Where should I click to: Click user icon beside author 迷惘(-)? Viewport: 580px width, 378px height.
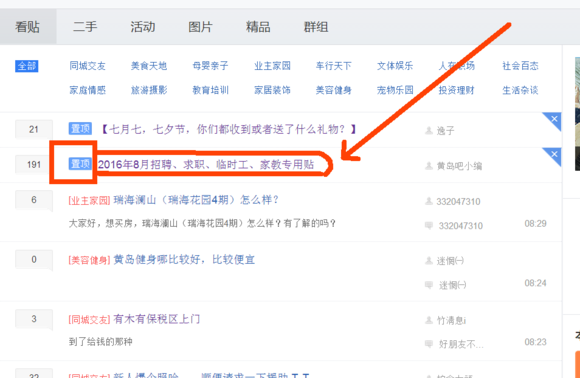coord(429,261)
